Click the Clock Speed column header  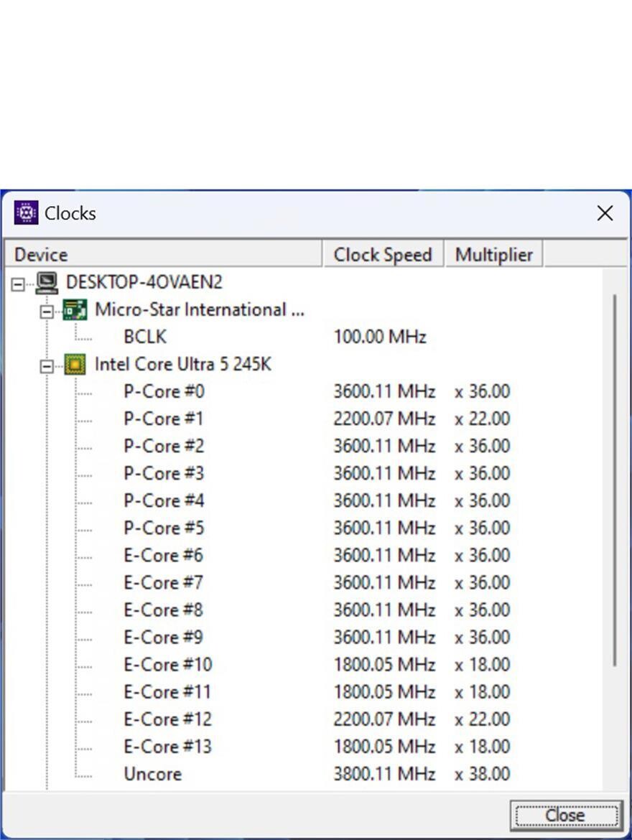pos(383,254)
